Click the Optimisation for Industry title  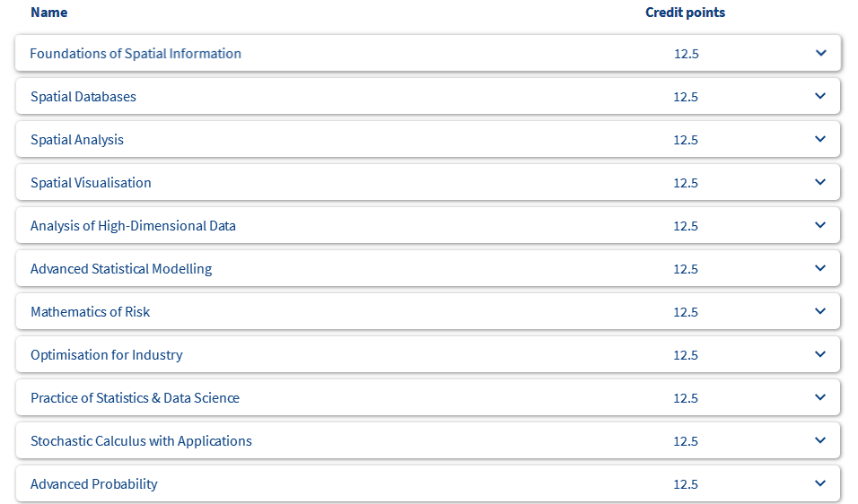(x=107, y=355)
